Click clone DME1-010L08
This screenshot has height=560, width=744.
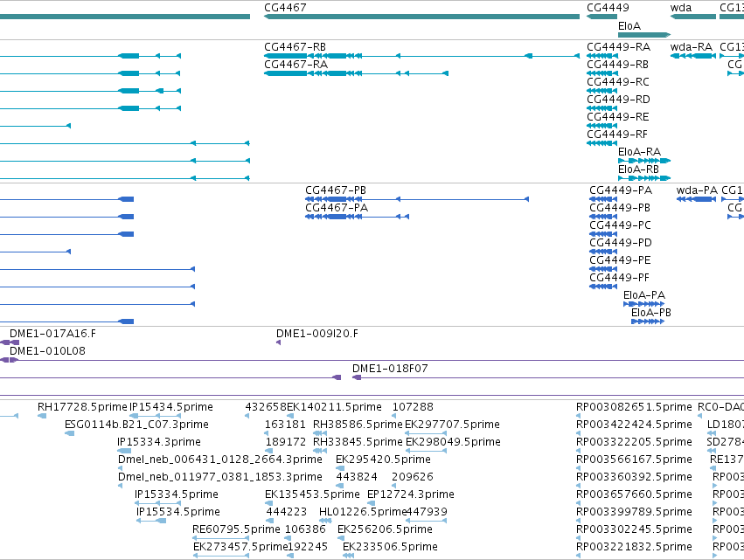[47, 351]
